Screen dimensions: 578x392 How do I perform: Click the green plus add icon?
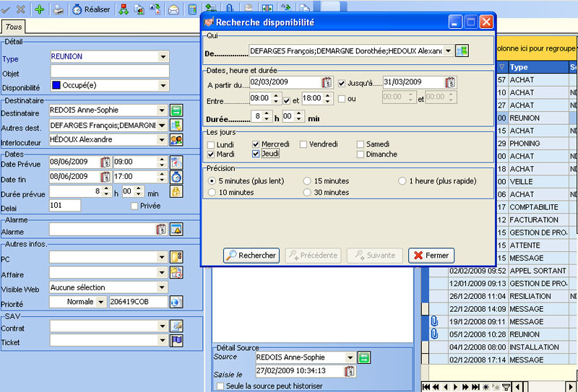click(39, 9)
